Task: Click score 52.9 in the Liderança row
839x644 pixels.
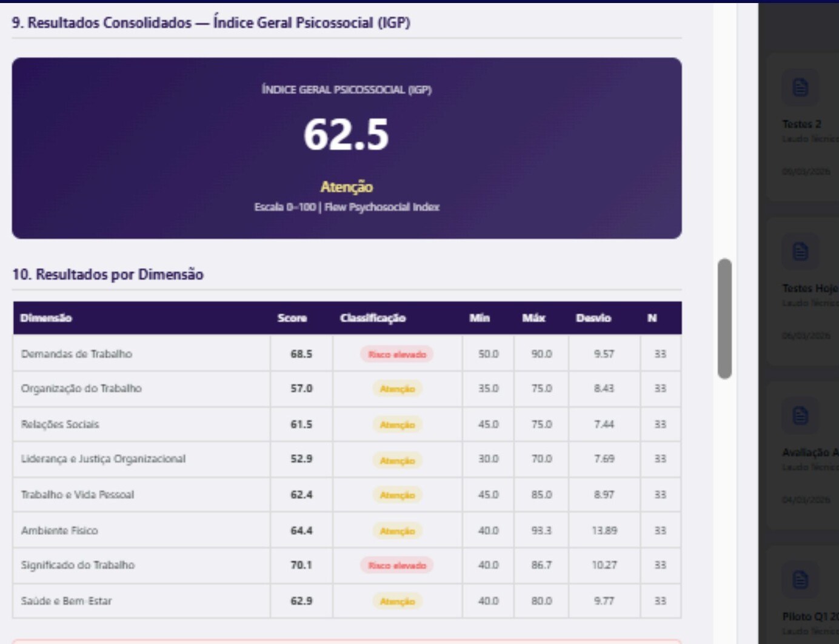Action: (x=301, y=459)
